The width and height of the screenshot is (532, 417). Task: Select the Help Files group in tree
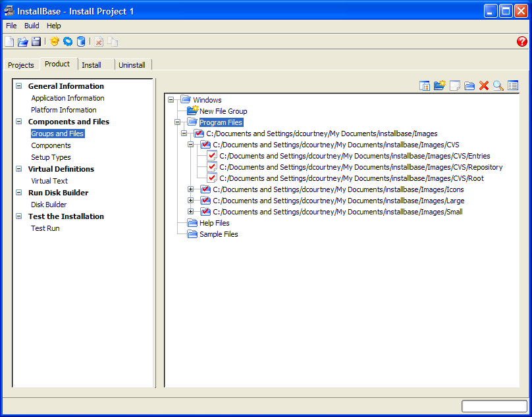pyautogui.click(x=214, y=223)
